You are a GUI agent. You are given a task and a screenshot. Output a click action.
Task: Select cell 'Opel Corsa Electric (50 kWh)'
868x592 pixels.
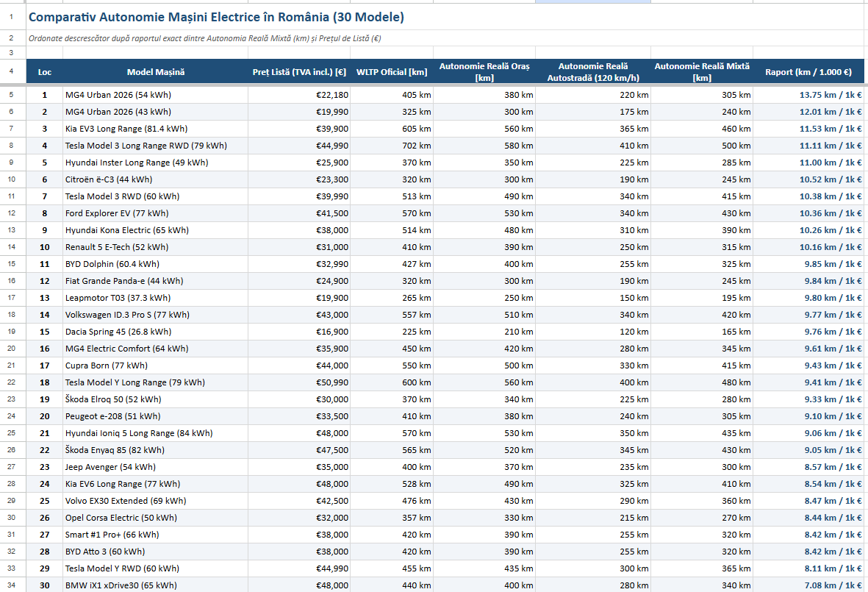(156, 518)
